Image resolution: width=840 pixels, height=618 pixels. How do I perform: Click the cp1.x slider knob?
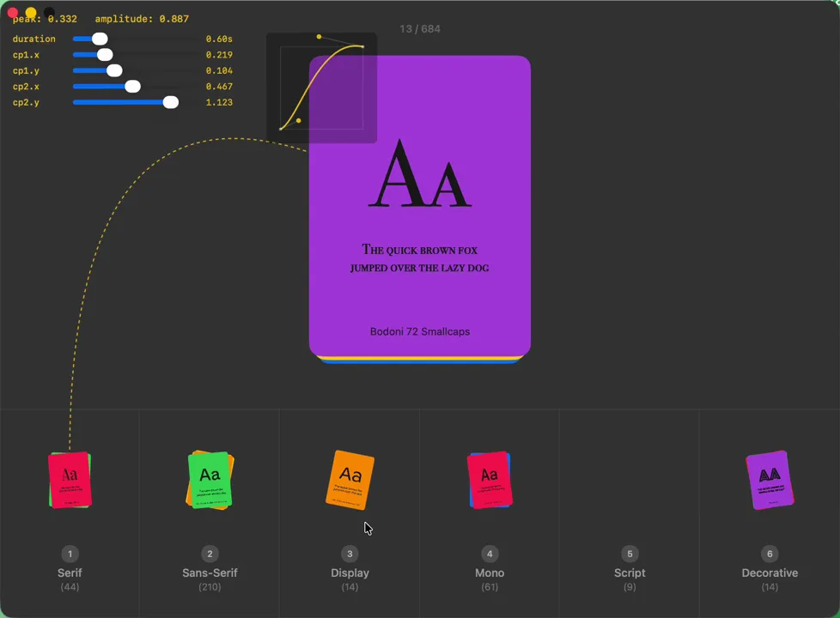[105, 55]
